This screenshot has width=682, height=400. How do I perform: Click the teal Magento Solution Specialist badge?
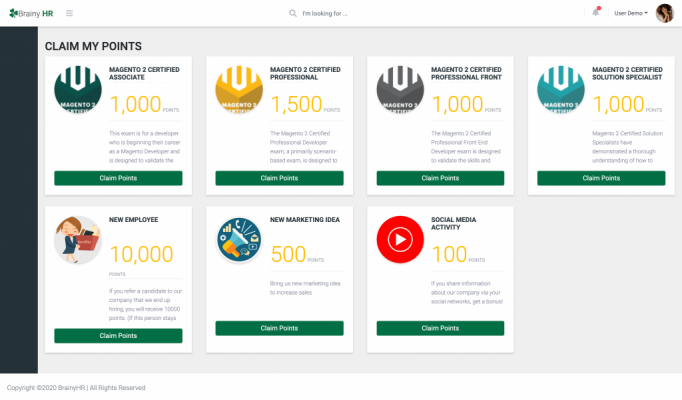click(561, 89)
